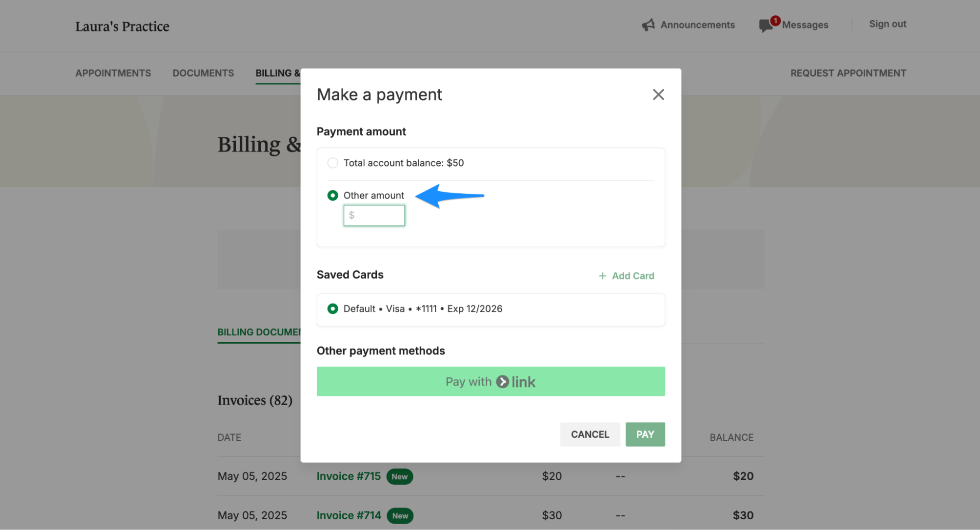
Task: Click Request Appointment
Action: point(848,73)
